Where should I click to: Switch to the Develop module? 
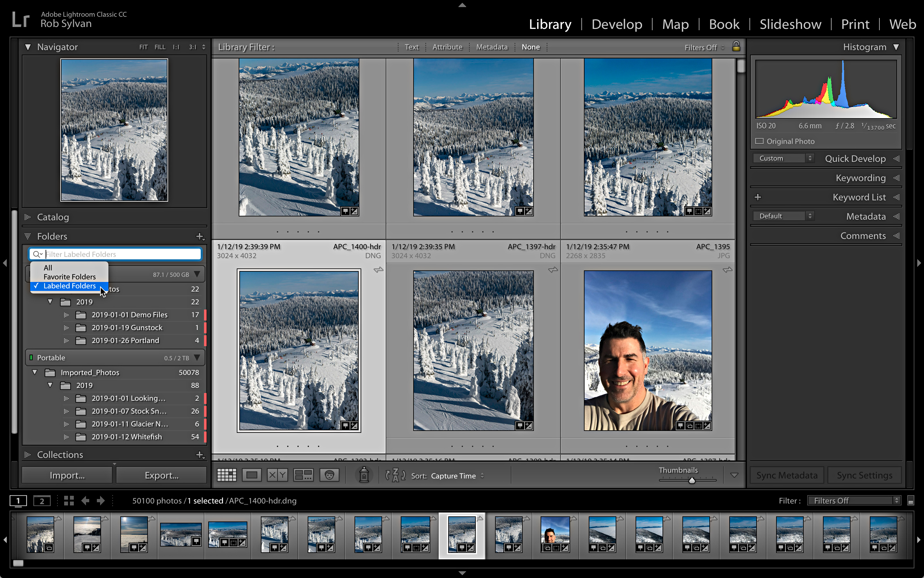point(617,24)
